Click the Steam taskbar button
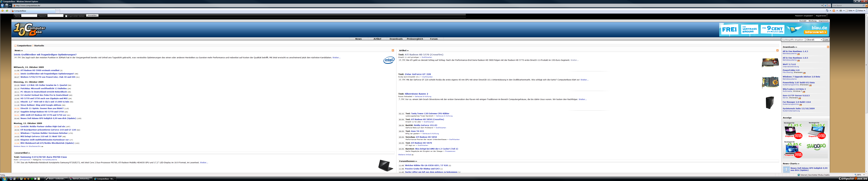Viewport: 868px width, 181px height. pyautogui.click(x=56, y=179)
